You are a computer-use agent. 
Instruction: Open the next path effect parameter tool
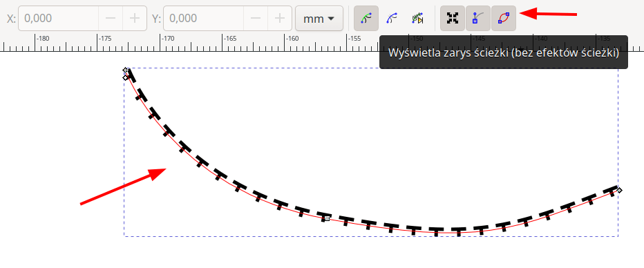[x=417, y=18]
